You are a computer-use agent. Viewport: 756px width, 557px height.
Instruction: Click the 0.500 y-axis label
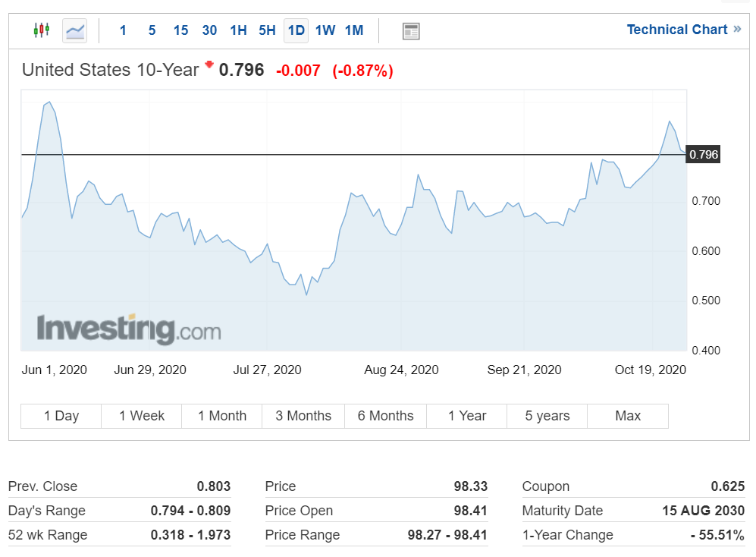pyautogui.click(x=706, y=301)
